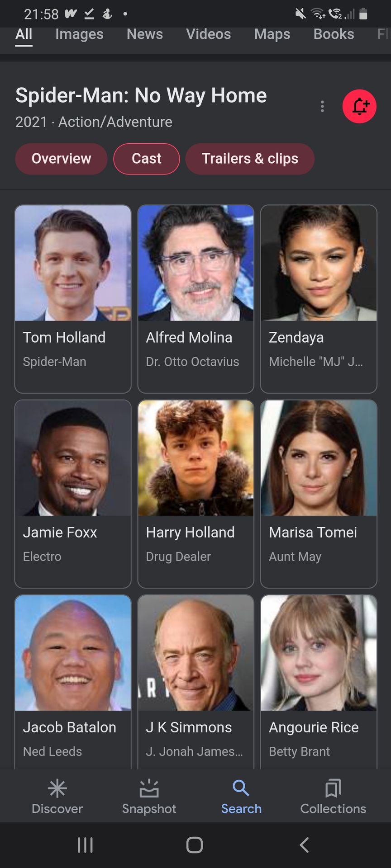Open the Videos tab

point(209,34)
